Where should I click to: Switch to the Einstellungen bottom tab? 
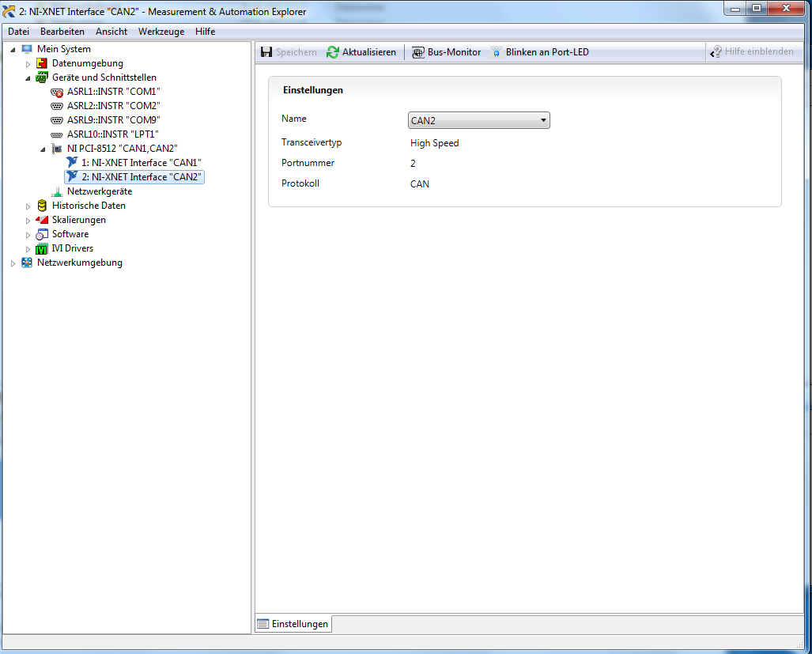[293, 624]
